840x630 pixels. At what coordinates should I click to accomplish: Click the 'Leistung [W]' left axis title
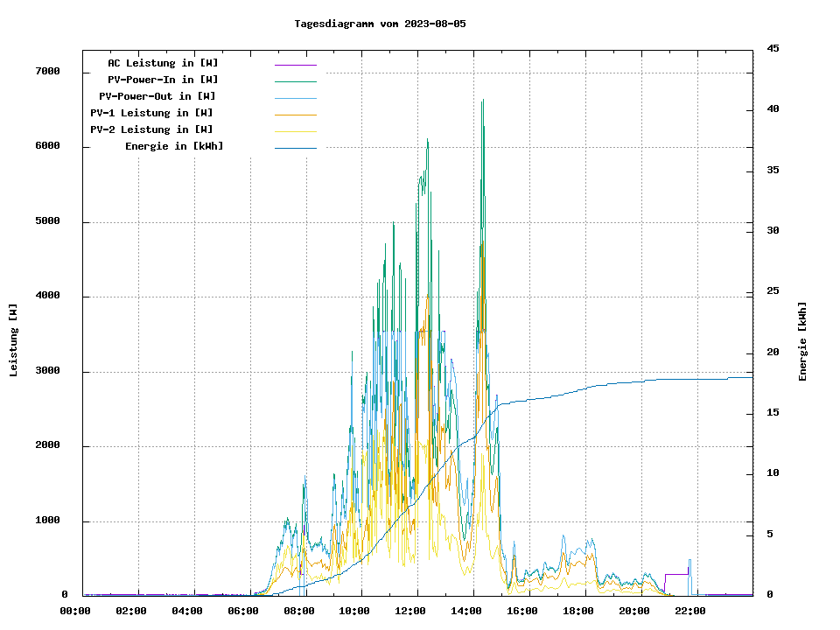[x=14, y=340]
